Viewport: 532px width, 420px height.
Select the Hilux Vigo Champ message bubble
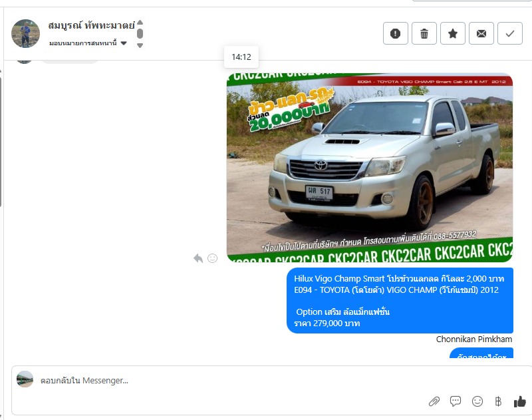(400, 300)
